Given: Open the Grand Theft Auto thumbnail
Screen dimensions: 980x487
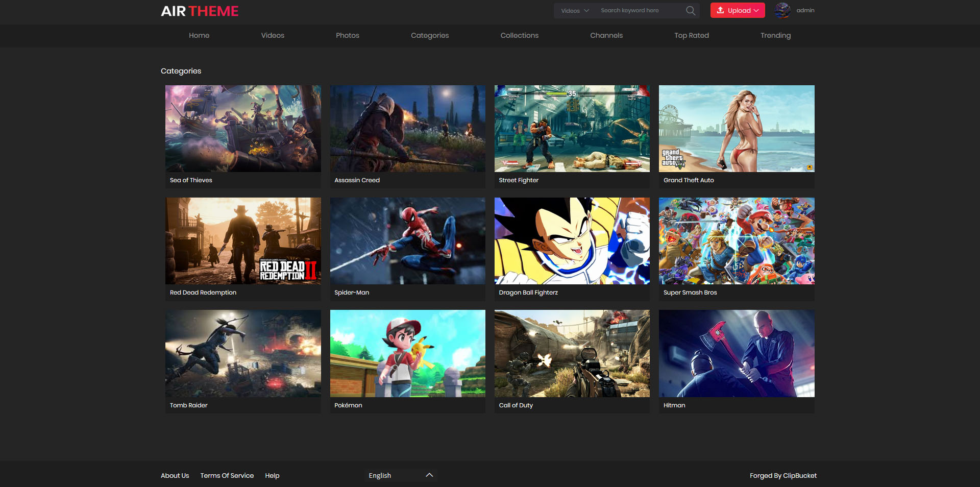Looking at the screenshot, I should pyautogui.click(x=737, y=129).
